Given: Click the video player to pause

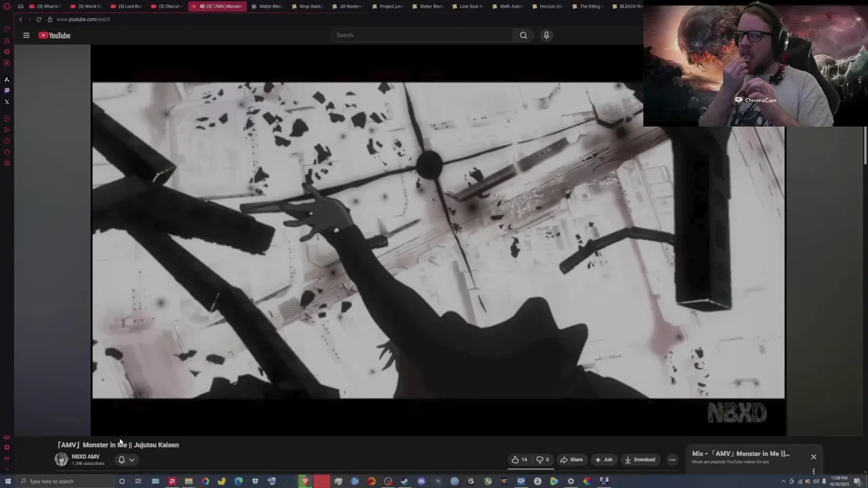Looking at the screenshot, I should tap(438, 241).
